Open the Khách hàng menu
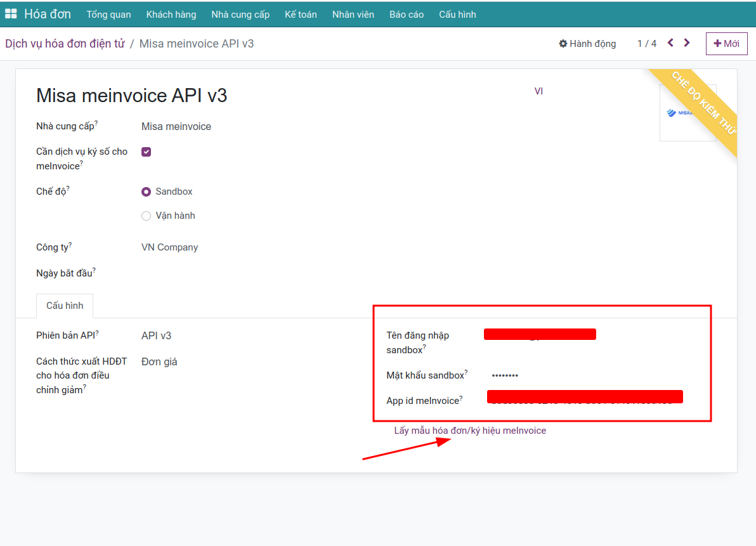Image resolution: width=756 pixels, height=546 pixels. (171, 14)
